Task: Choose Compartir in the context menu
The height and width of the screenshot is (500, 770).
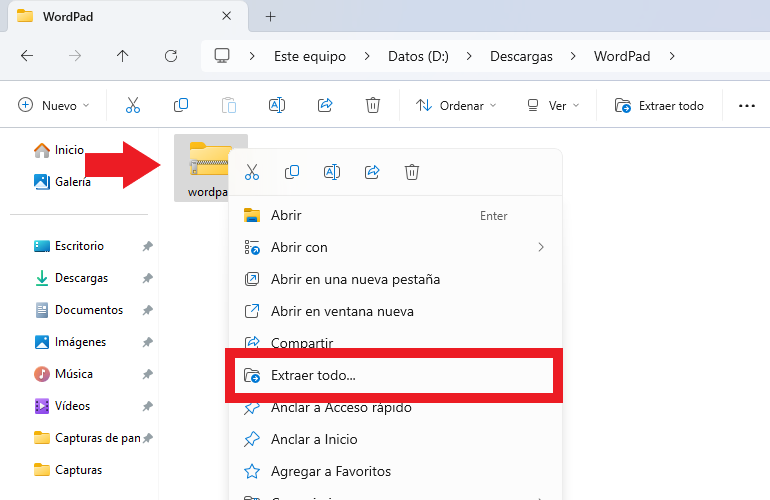Action: [x=395, y=341]
